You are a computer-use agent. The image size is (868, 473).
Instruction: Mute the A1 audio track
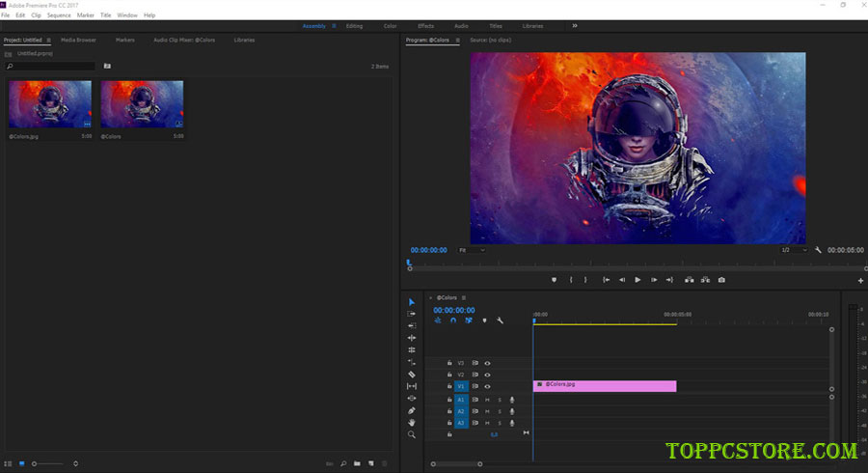coord(488,400)
